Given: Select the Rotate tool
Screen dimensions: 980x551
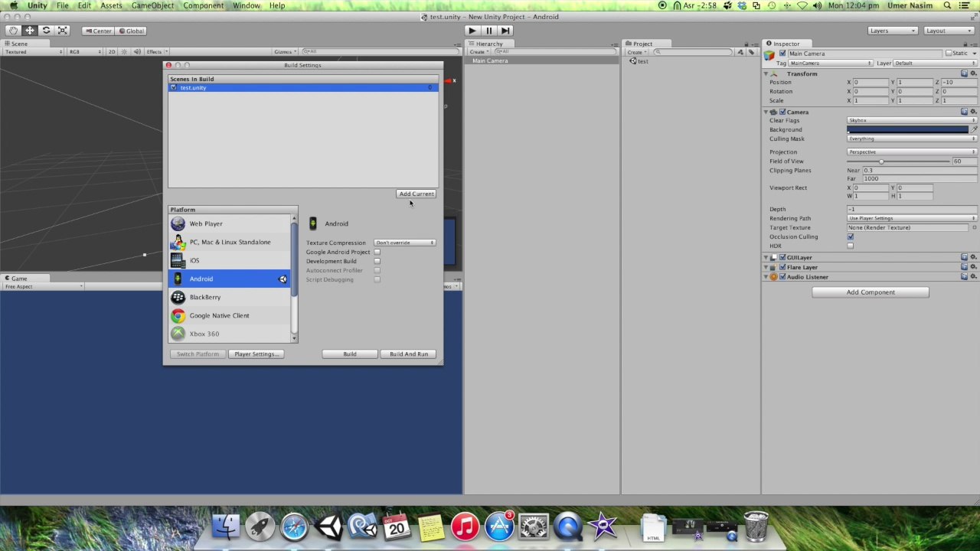Looking at the screenshot, I should point(46,31).
